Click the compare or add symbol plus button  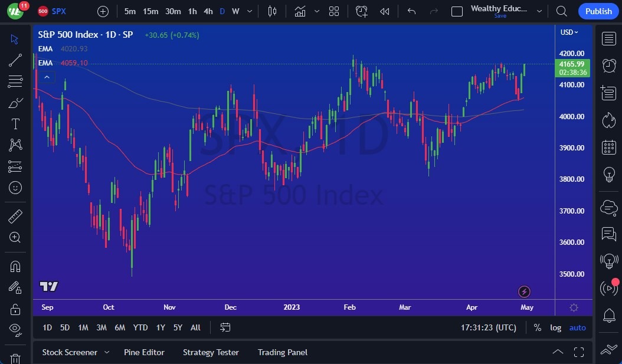click(x=103, y=11)
